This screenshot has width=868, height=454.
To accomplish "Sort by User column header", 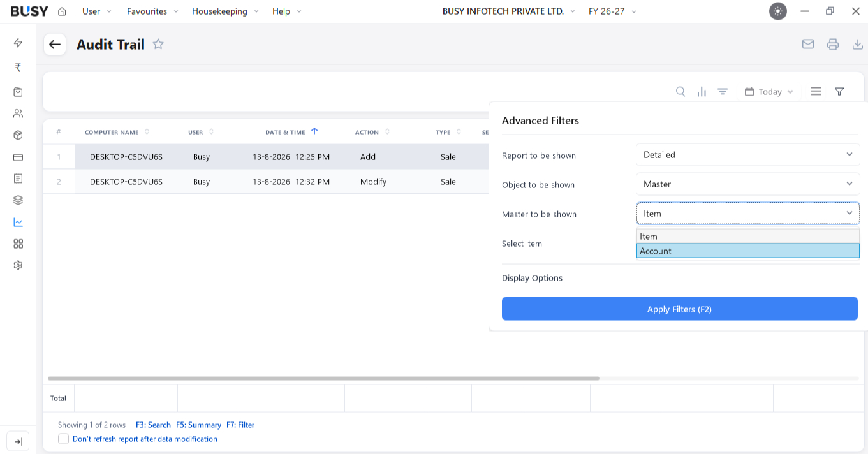I will (201, 132).
